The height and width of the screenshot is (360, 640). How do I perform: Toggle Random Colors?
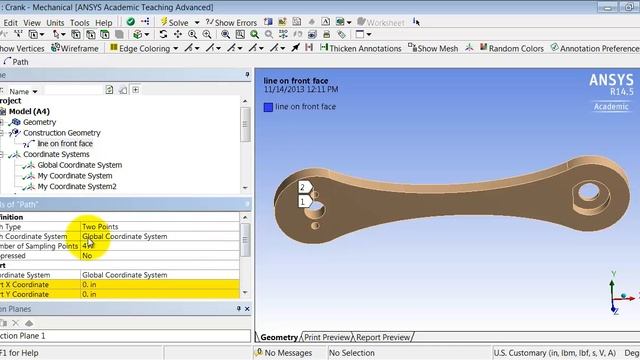[512, 48]
